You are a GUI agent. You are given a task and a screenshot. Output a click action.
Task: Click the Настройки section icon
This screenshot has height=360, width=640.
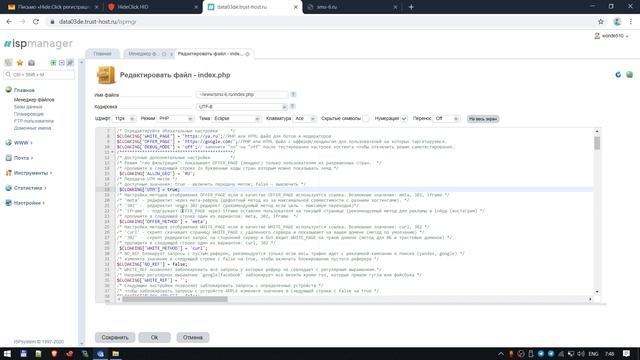8,202
